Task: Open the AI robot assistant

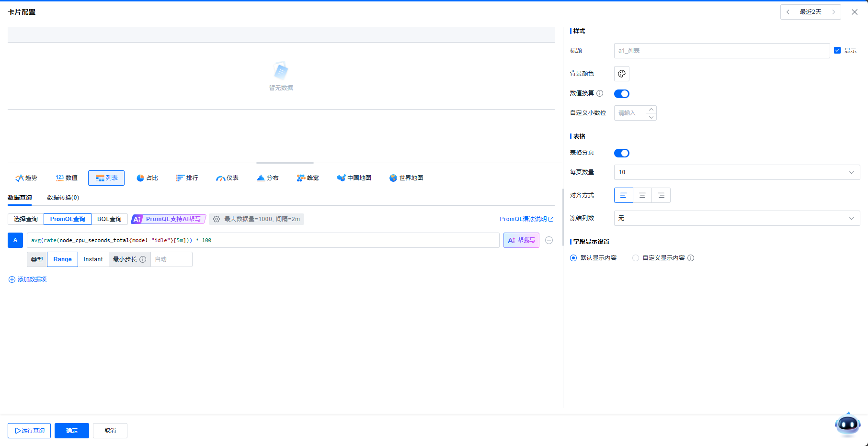Action: pos(847,424)
